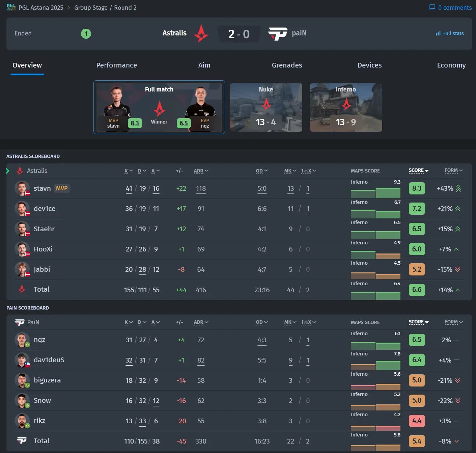Click the Astralis logo in scoreboard header
This screenshot has height=453, width=476.
20,171
